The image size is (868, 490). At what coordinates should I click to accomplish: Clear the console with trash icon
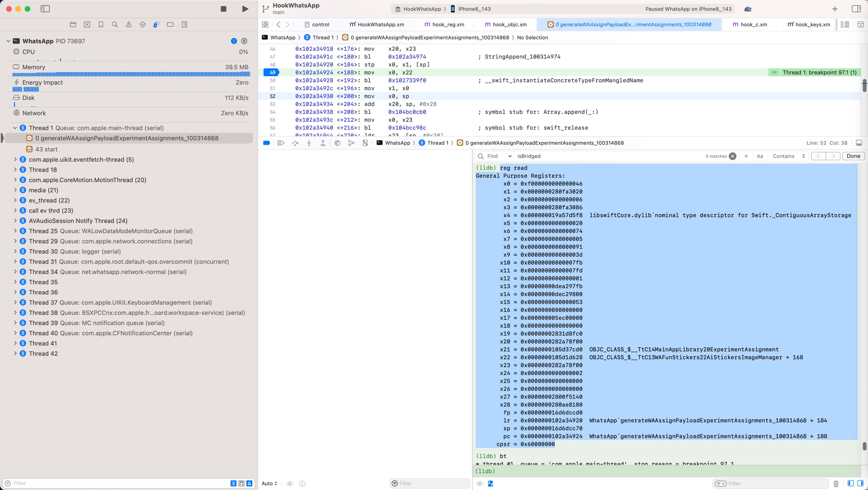836,484
